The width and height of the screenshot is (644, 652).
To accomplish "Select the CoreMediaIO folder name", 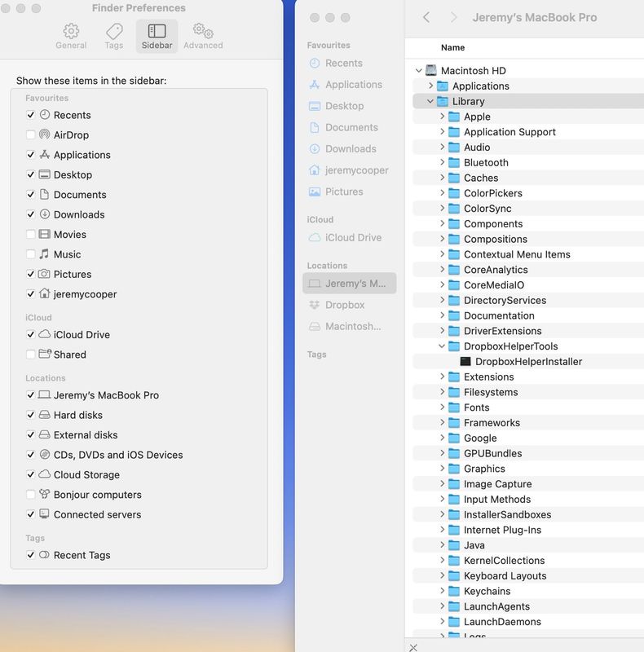I will coord(494,284).
